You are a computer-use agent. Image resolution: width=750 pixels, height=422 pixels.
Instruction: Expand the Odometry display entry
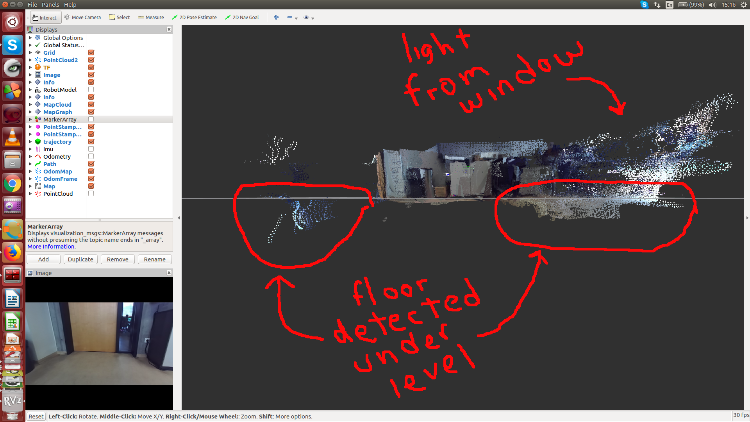point(31,156)
